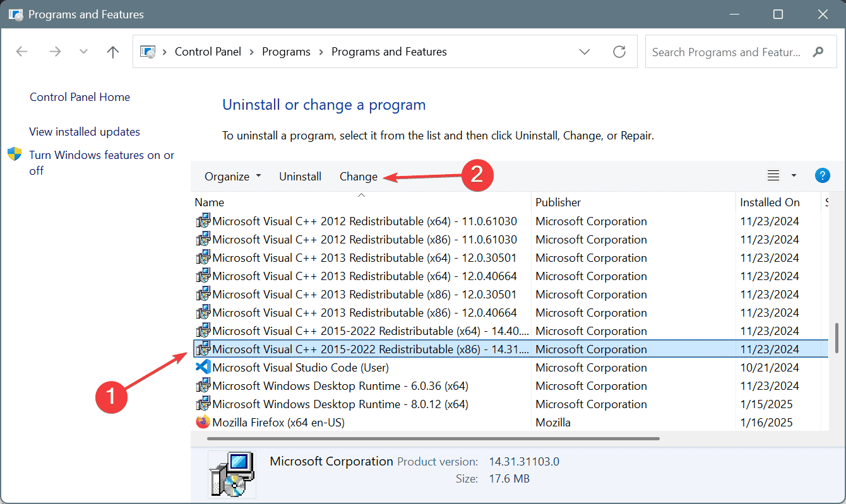This screenshot has width=846, height=504.
Task: Open Help with the question mark icon
Action: (x=822, y=175)
